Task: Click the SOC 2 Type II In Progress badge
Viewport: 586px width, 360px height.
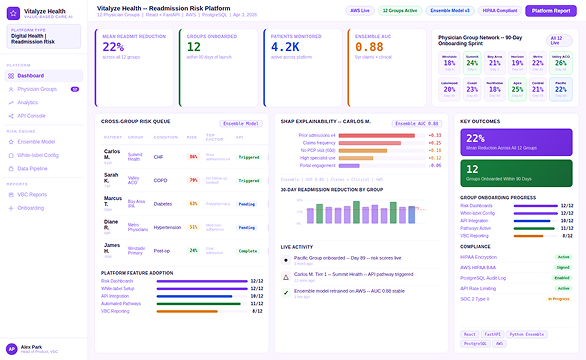Action: pyautogui.click(x=559, y=299)
